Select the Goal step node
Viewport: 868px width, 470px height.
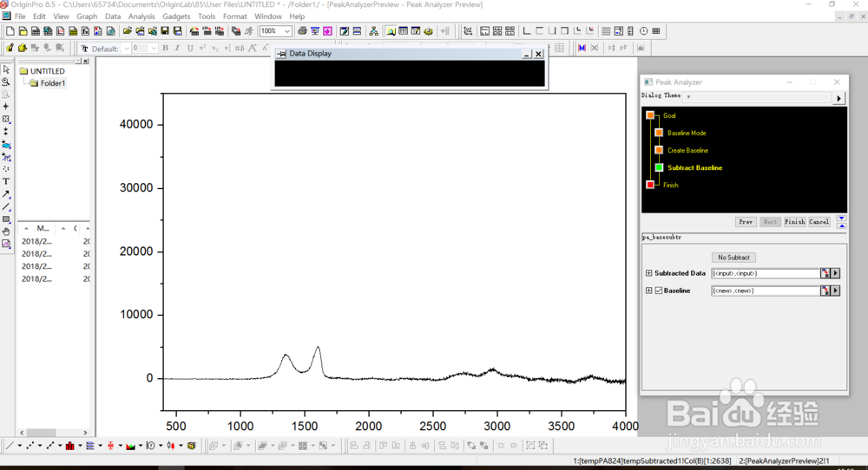coord(650,115)
